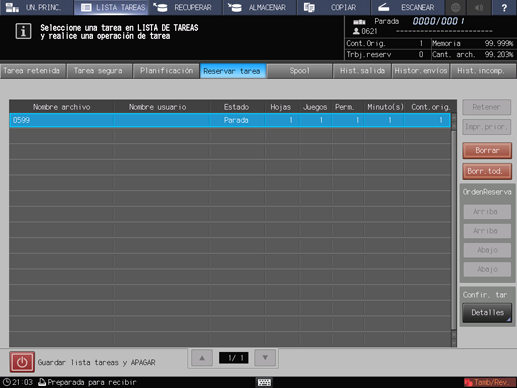Open the Hist. salida tab
The height and width of the screenshot is (388, 517).
tap(362, 71)
